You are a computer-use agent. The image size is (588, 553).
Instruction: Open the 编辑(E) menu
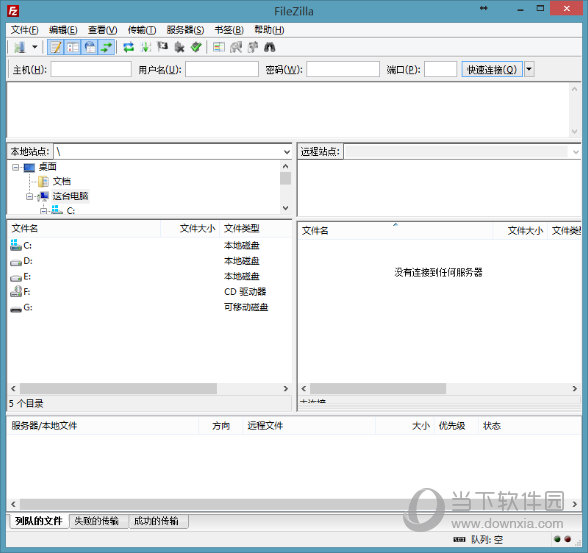pos(63,30)
